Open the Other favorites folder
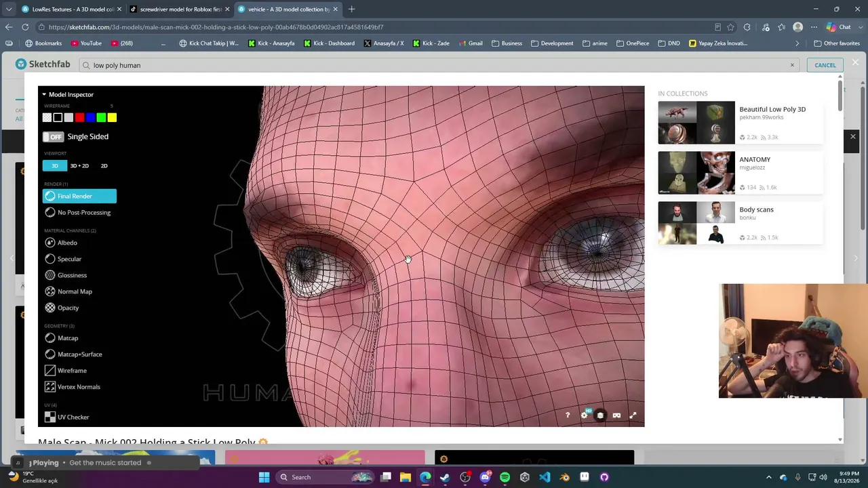The image size is (868, 488). tap(837, 43)
